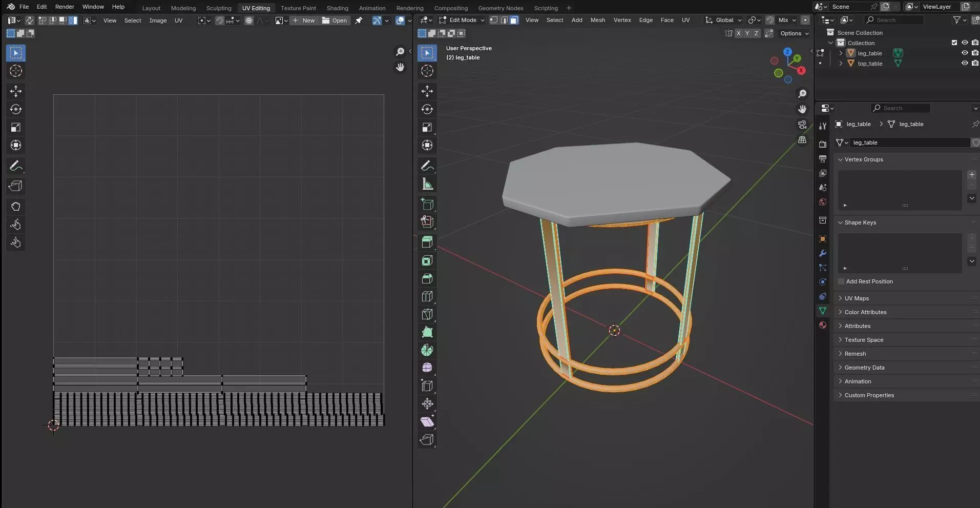The image size is (980, 508).
Task: Open the World properties tab icon
Action: coord(823,202)
